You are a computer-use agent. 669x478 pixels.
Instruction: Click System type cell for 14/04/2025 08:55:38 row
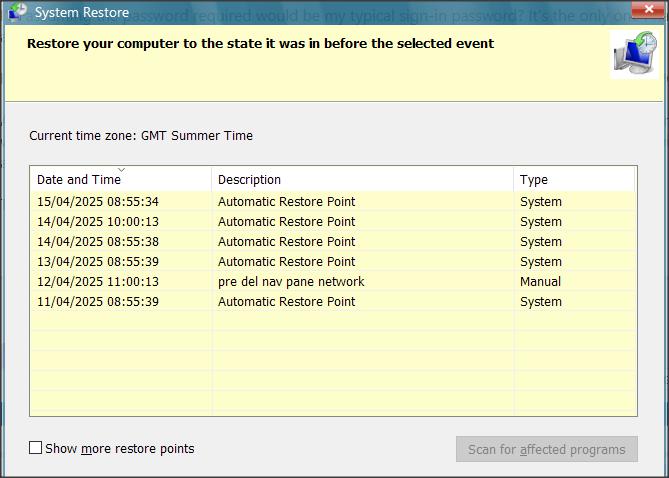[541, 242]
